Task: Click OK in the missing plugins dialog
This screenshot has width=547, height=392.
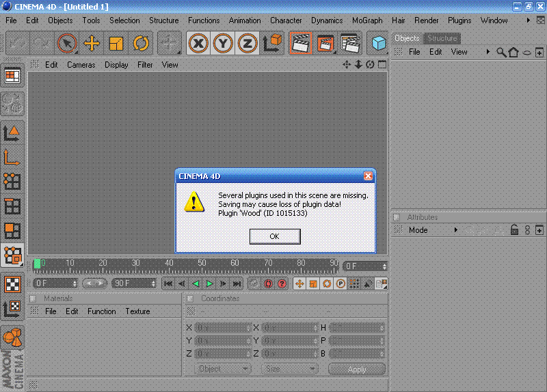Action: 275,236
